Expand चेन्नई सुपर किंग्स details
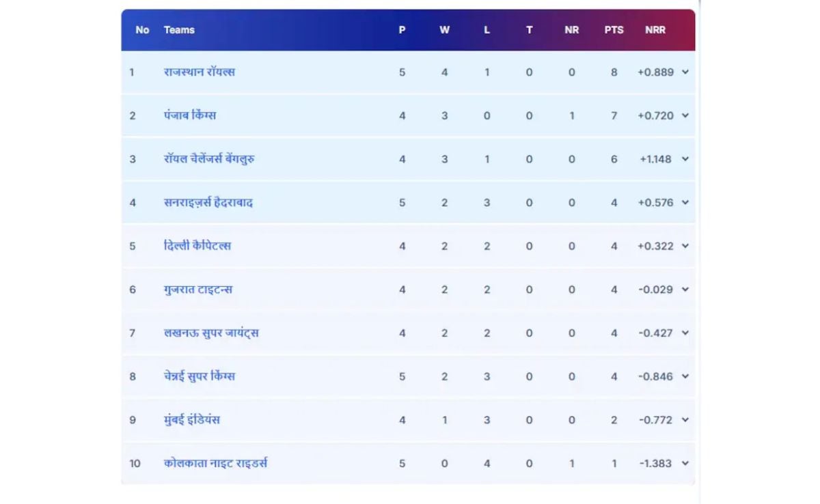The image size is (820, 504). point(685,376)
